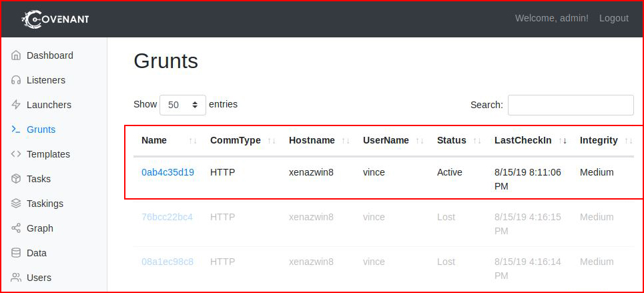The width and height of the screenshot is (644, 293).
Task: Click the Graph share-nodes icon
Action: [x=16, y=228]
